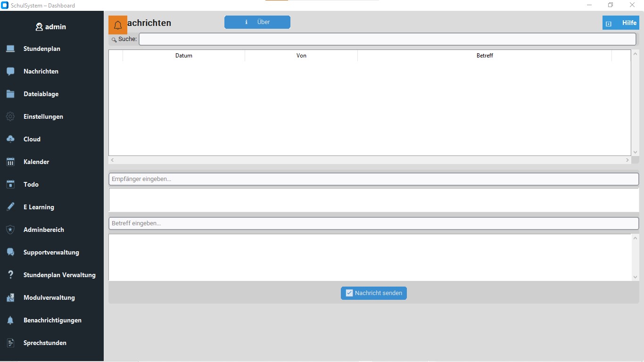Click the Betreff eingeben input field
Screen dimensions: 644x362
coord(373,223)
